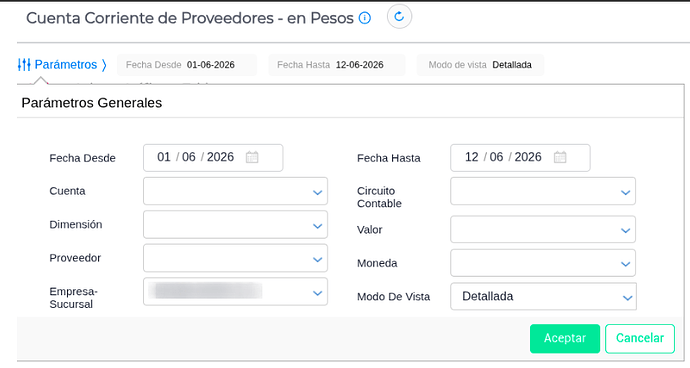This screenshot has height=368, width=690.
Task: Open the calendar picker for Fecha Desde
Action: (x=252, y=157)
